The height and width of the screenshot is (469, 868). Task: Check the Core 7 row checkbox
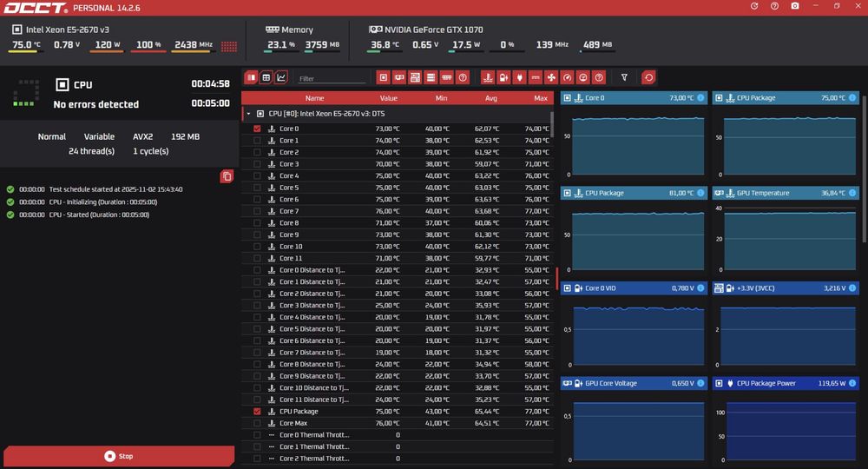(x=257, y=211)
